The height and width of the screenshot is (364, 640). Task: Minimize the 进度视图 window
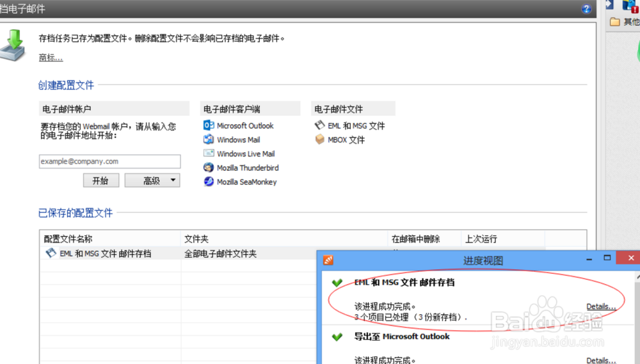(x=589, y=258)
